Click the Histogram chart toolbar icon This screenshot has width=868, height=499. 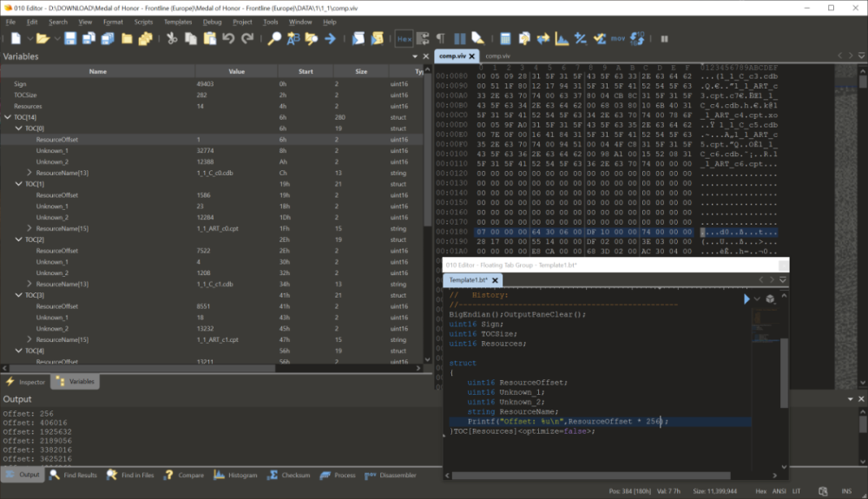point(562,38)
